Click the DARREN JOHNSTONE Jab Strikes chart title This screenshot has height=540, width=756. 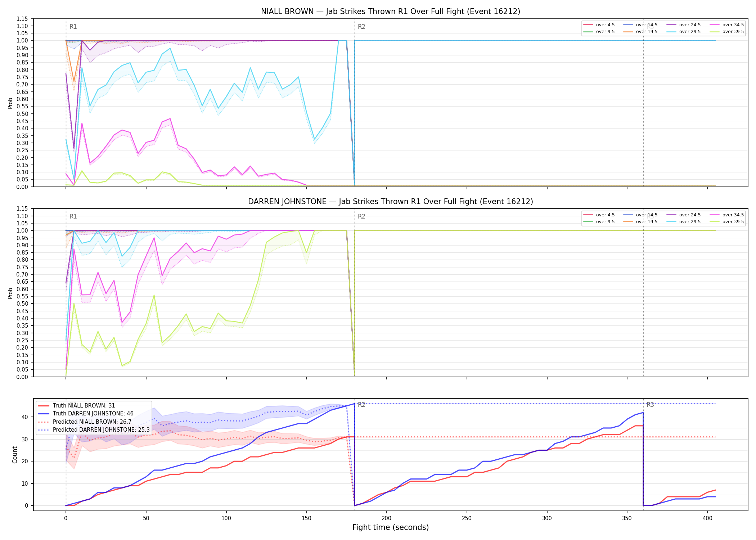click(391, 202)
